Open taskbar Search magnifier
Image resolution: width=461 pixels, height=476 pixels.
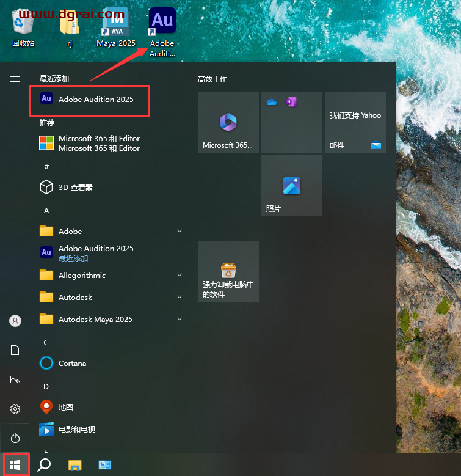click(x=45, y=464)
